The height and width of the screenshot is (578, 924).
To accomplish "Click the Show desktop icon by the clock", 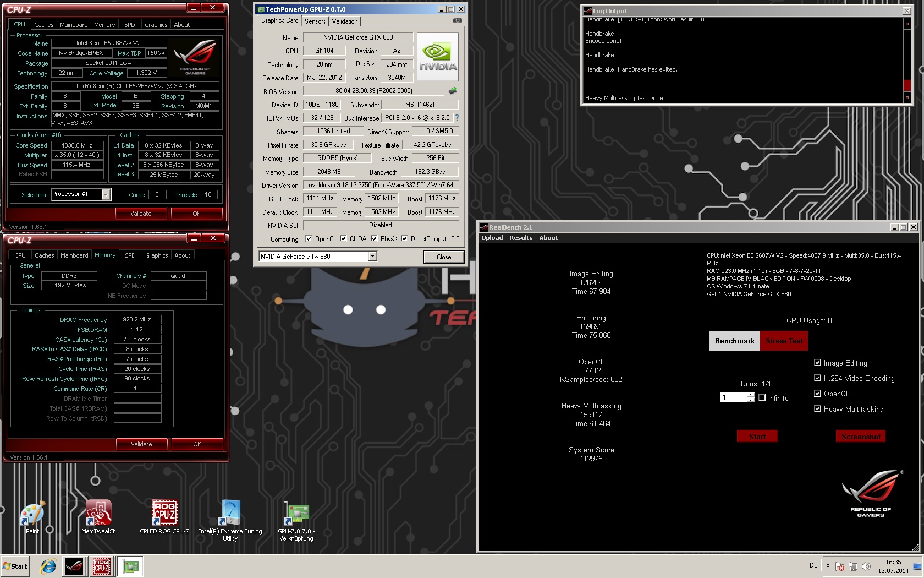I will click(x=917, y=566).
